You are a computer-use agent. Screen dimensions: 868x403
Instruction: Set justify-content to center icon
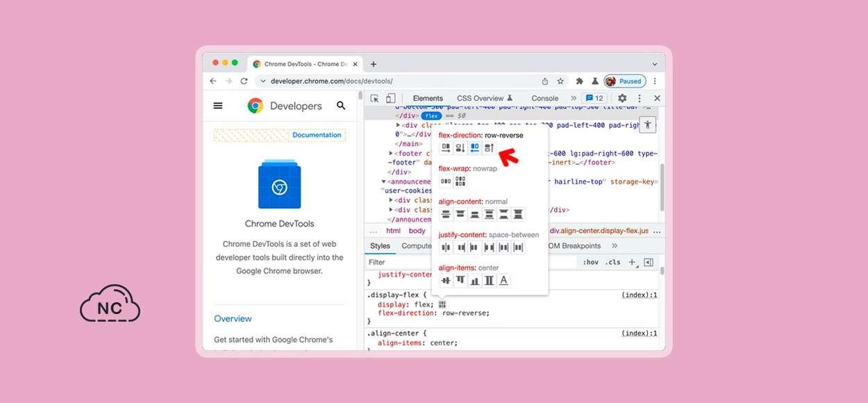(446, 247)
